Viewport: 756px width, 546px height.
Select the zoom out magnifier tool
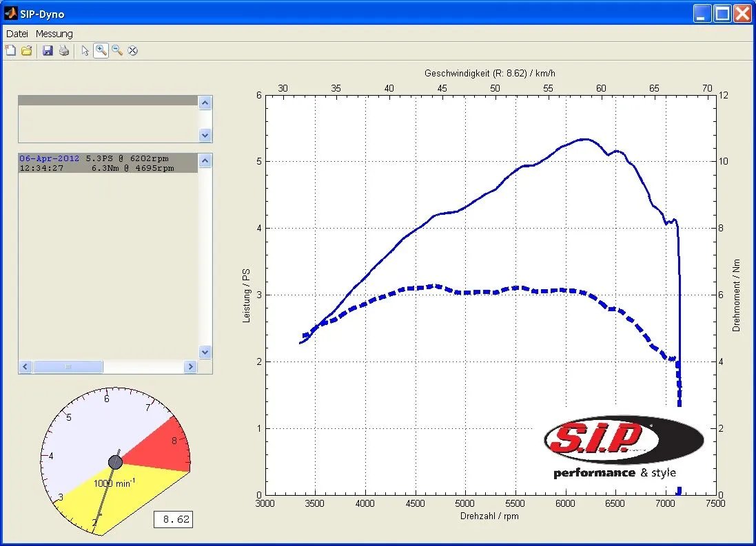pyautogui.click(x=117, y=50)
